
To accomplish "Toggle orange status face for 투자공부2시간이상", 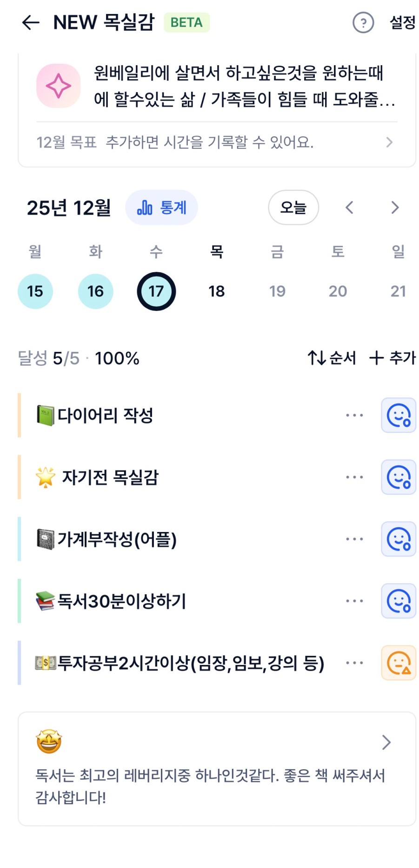I will (399, 663).
